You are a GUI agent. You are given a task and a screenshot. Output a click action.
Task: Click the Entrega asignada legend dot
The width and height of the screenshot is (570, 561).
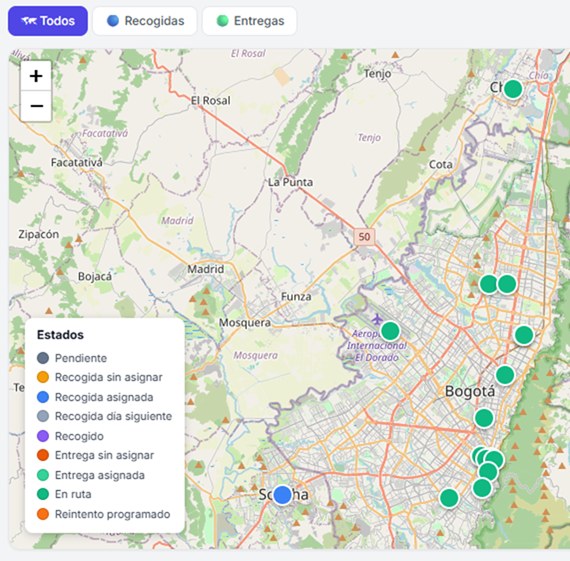click(43, 475)
